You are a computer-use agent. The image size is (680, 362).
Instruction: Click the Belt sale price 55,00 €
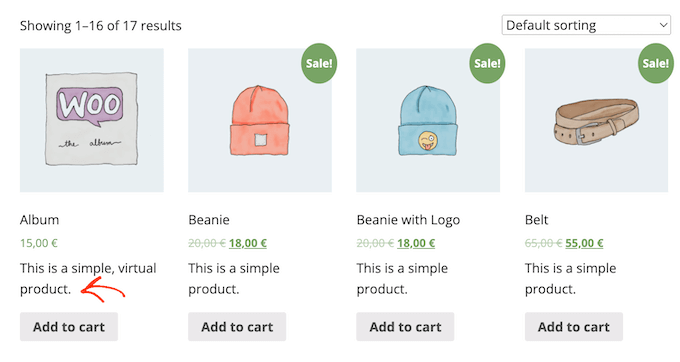tap(584, 243)
